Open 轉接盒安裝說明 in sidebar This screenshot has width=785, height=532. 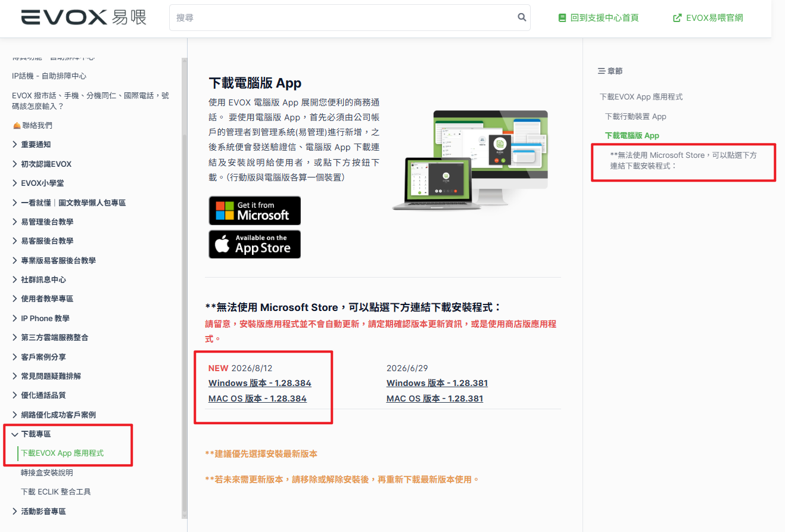point(47,472)
